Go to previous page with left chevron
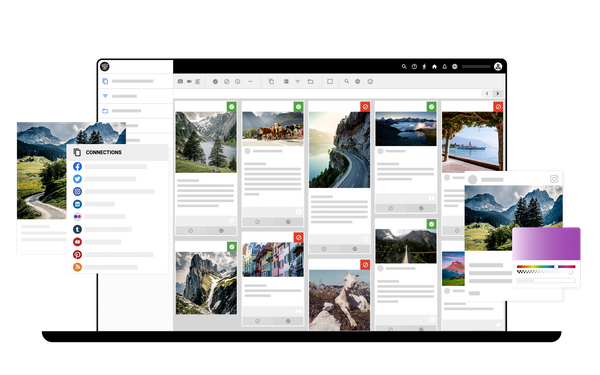The image size is (600, 375). (487, 93)
